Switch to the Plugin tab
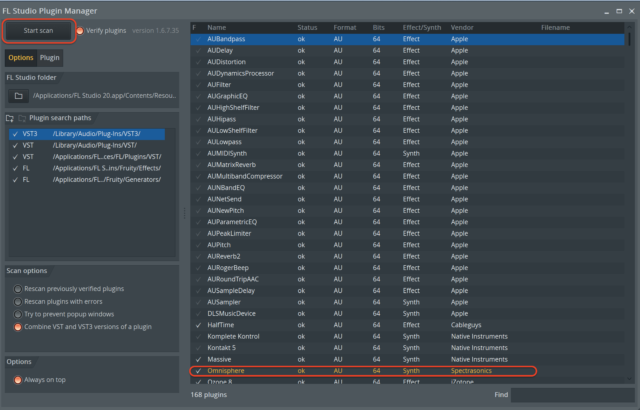The image size is (640, 410). tap(50, 58)
